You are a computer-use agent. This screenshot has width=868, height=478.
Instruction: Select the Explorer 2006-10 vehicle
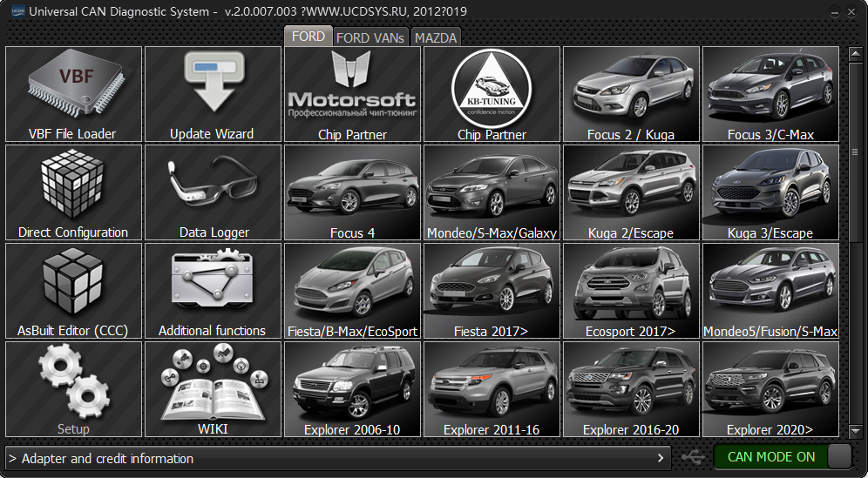click(x=353, y=389)
